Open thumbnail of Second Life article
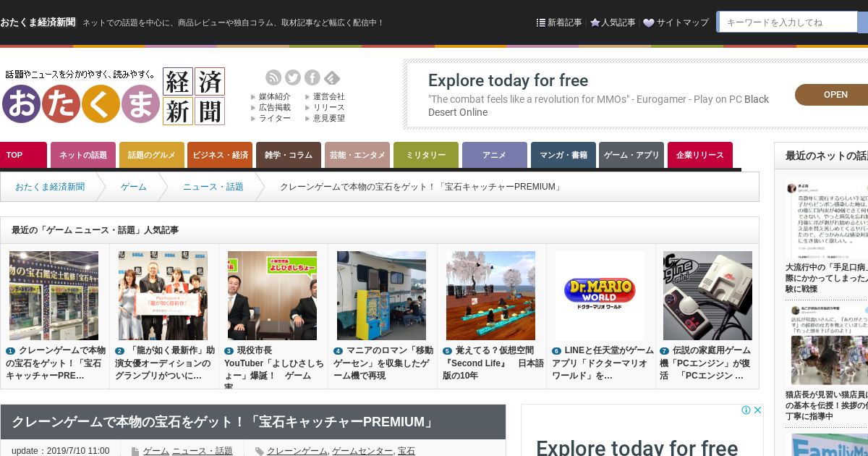Image resolution: width=868 pixels, height=456 pixels. [491, 295]
